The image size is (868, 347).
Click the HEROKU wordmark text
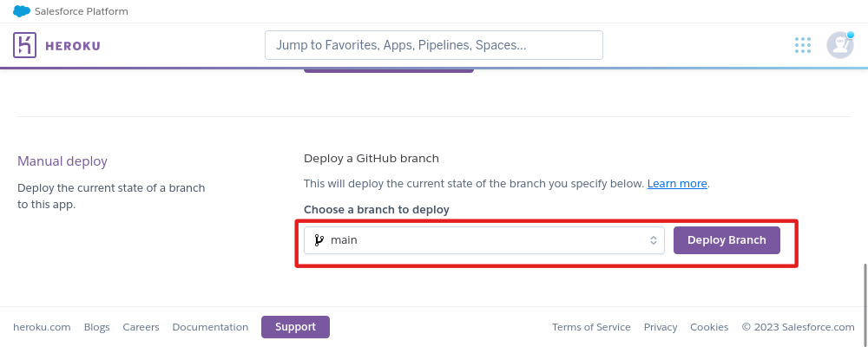coord(73,46)
